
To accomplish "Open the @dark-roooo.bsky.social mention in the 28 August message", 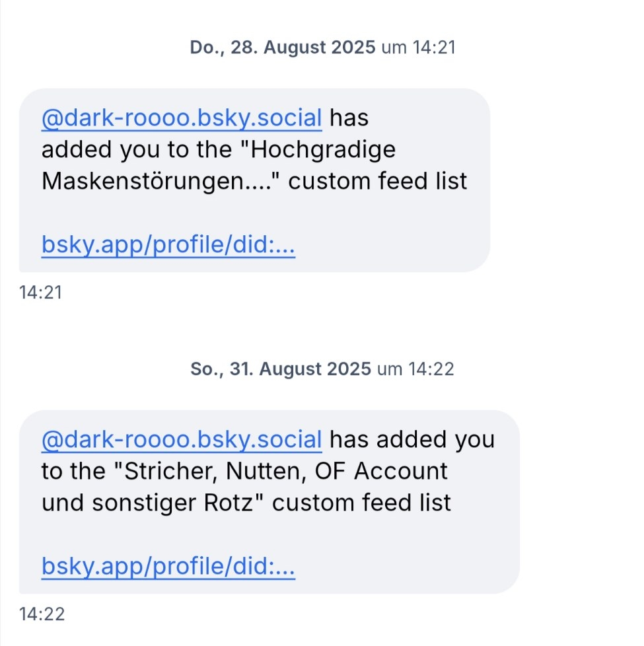I will (182, 119).
